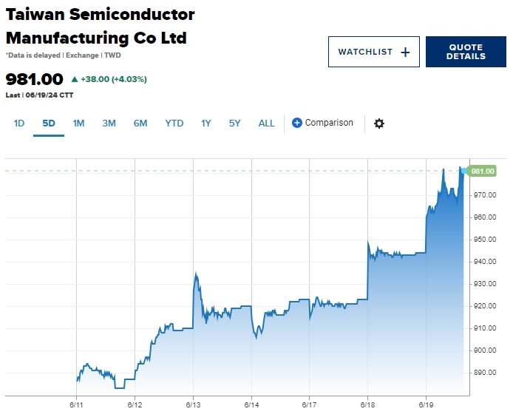Open chart settings gear icon

379,123
